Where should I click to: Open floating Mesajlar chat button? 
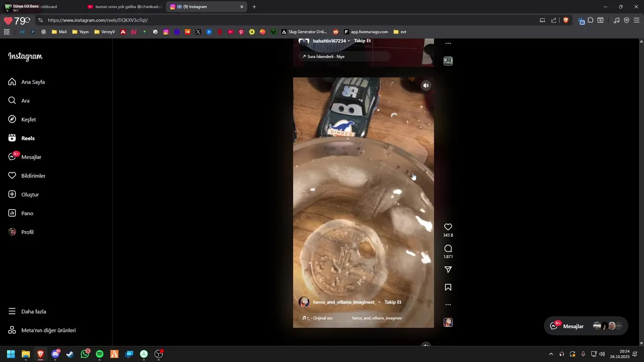(586, 326)
